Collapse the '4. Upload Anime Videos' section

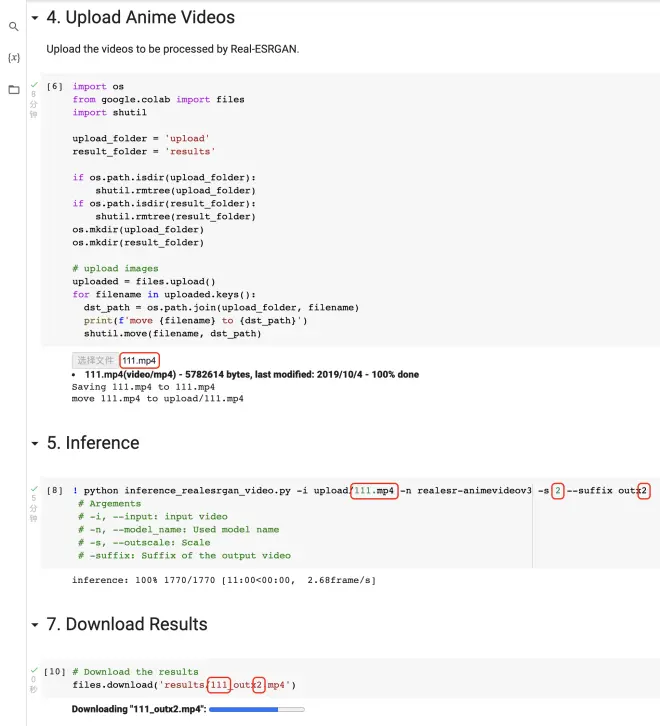point(35,18)
